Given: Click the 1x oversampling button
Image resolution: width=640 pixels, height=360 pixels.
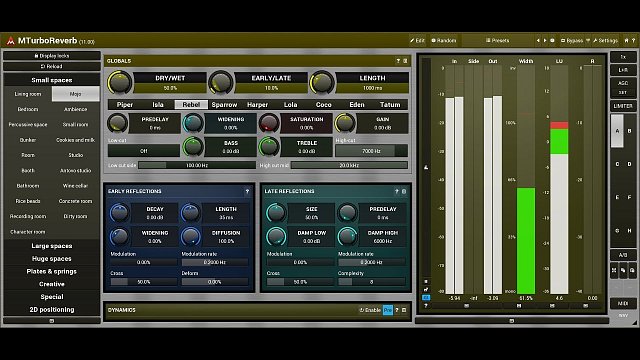Looking at the screenshot, I should pos(623,57).
